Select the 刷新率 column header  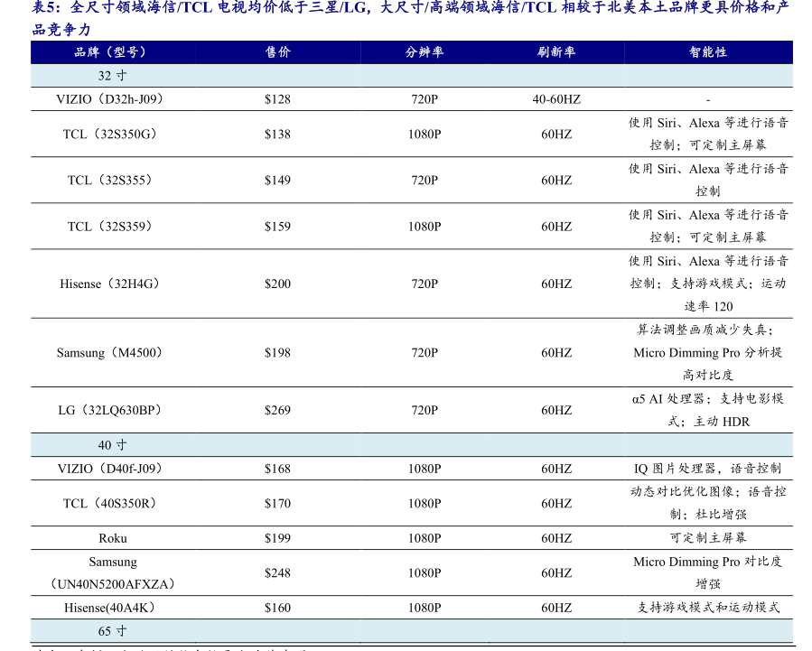[x=556, y=52]
